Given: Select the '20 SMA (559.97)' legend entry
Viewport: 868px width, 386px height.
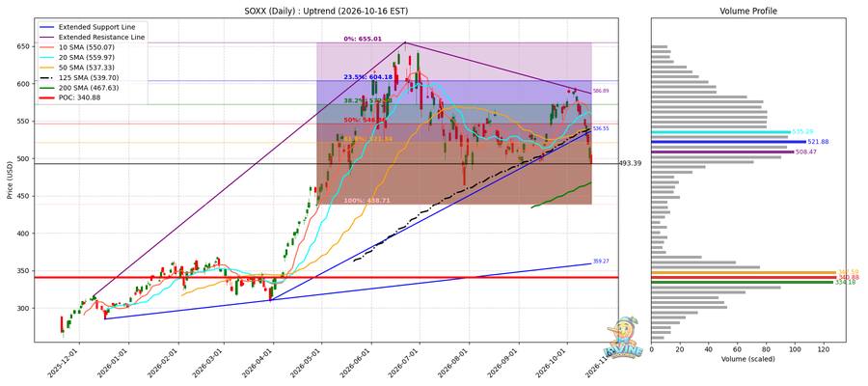Looking at the screenshot, I should (x=77, y=58).
